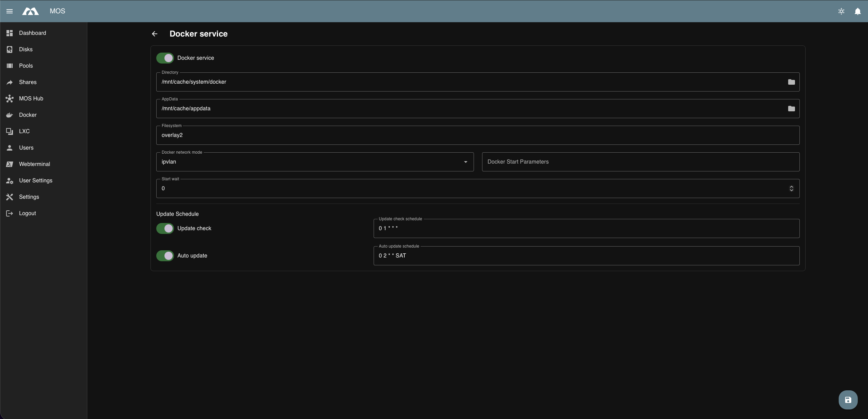
Task: Click Logout in the sidebar
Action: (27, 213)
